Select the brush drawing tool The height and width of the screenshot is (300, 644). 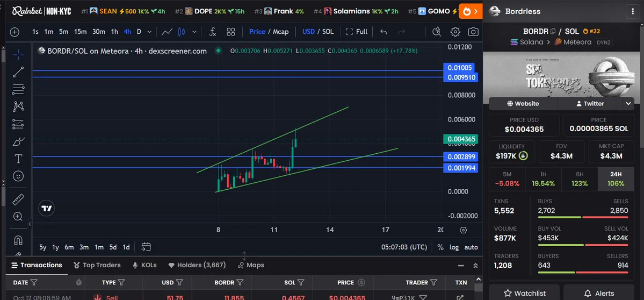[x=18, y=142]
